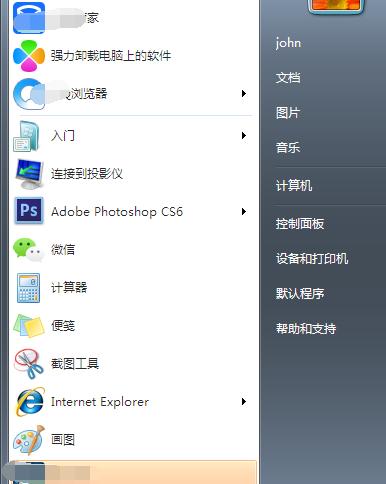The image size is (386, 484).
Task: Select 画图 program entry text
Action: 63,440
